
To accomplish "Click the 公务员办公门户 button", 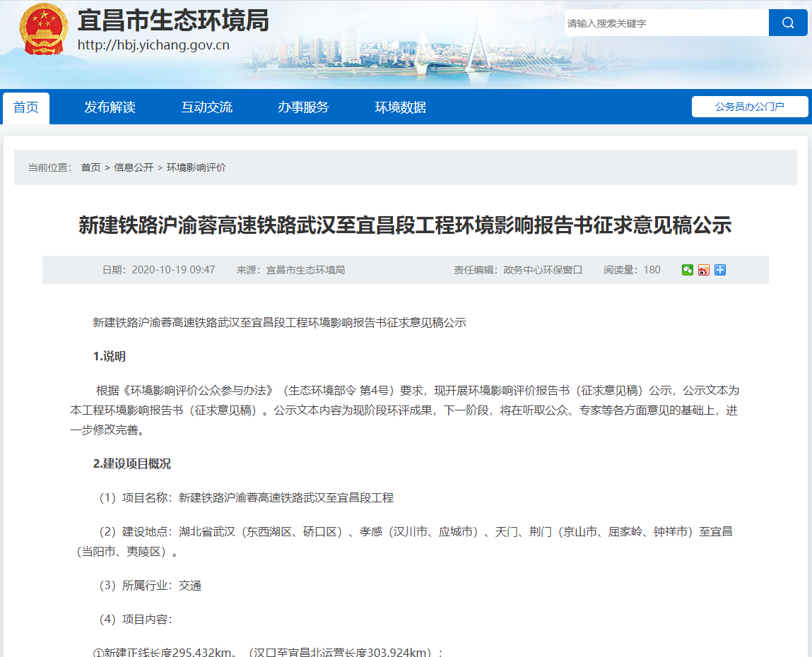I will click(x=749, y=107).
